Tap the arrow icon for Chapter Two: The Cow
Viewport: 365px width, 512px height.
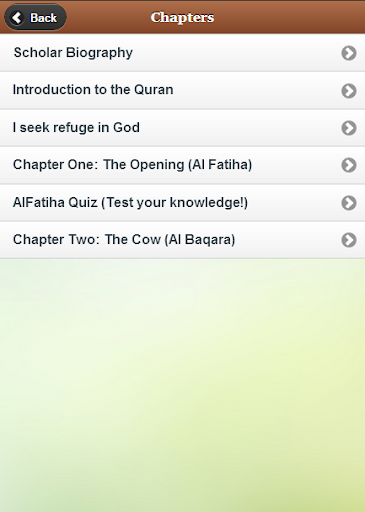click(349, 240)
